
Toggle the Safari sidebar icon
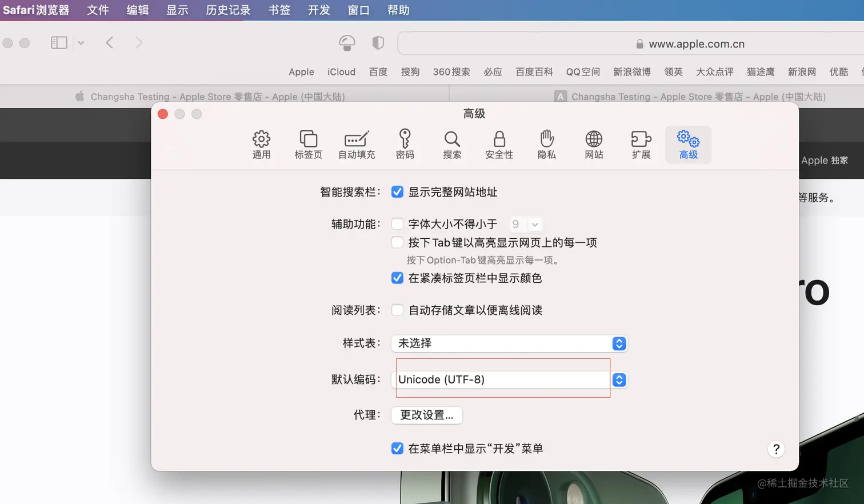click(59, 43)
